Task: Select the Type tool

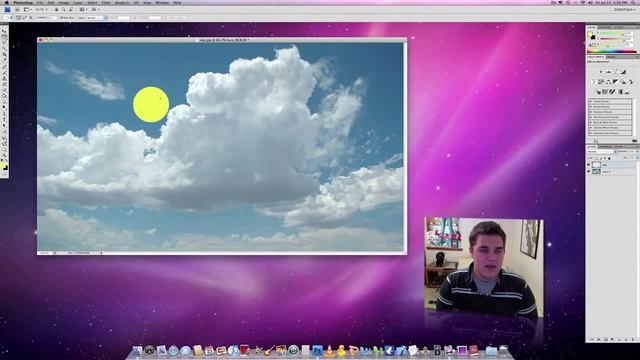Action: pyautogui.click(x=4, y=119)
